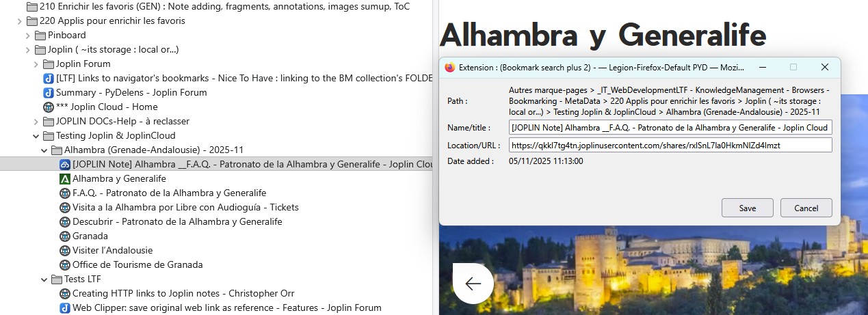Click Joplin icon beside Web Clipper bookmark
This screenshot has width=868, height=315.
click(65, 307)
